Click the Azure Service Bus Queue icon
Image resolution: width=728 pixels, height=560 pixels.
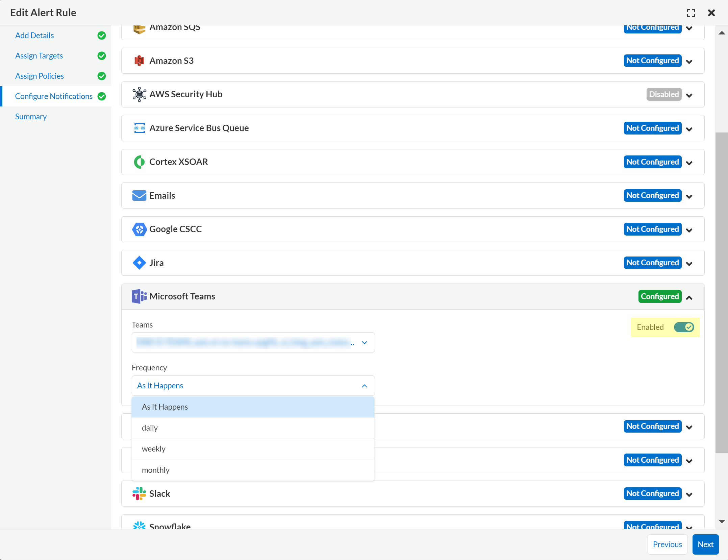point(139,128)
